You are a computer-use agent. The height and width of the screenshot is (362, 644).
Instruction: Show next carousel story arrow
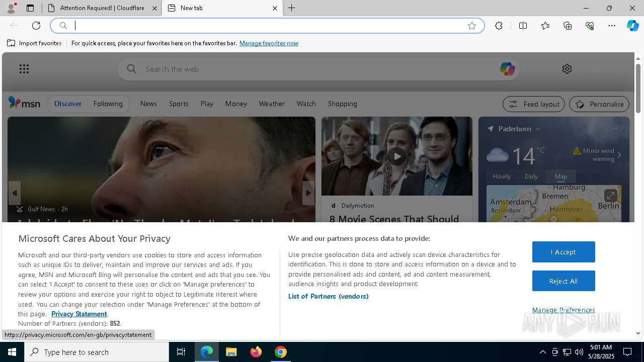click(x=308, y=193)
